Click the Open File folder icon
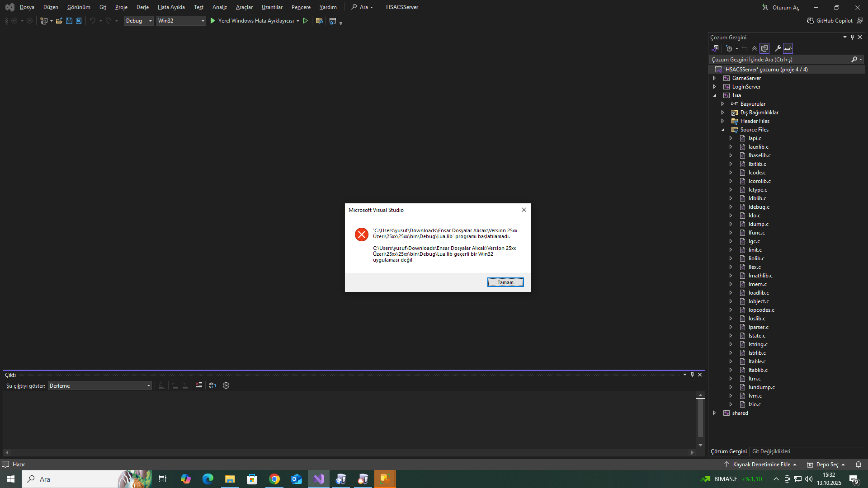The width and height of the screenshot is (868, 488). click(x=59, y=21)
